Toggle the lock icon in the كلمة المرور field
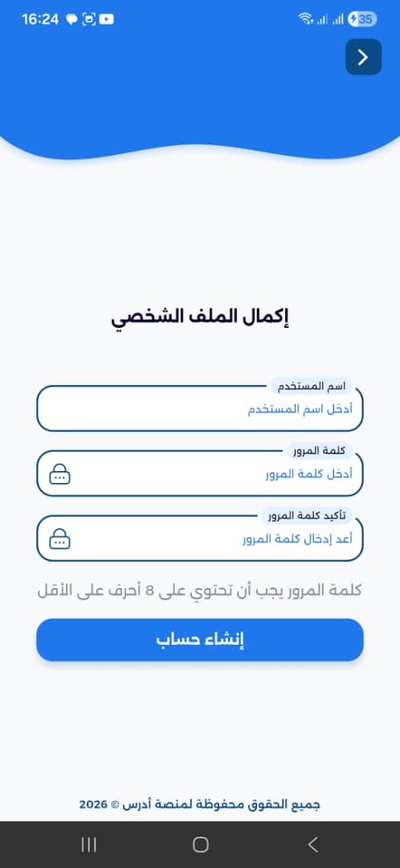This screenshot has height=868, width=400. pos(59,474)
